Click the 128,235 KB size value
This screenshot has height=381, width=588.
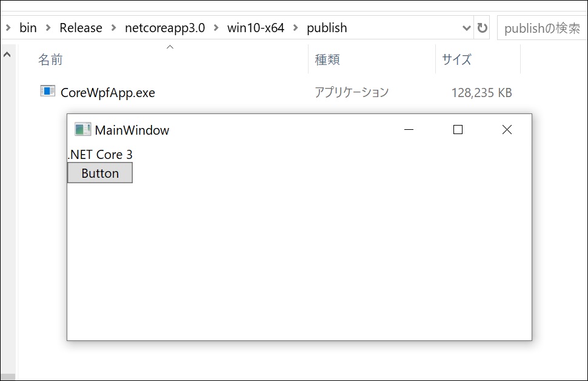[481, 93]
